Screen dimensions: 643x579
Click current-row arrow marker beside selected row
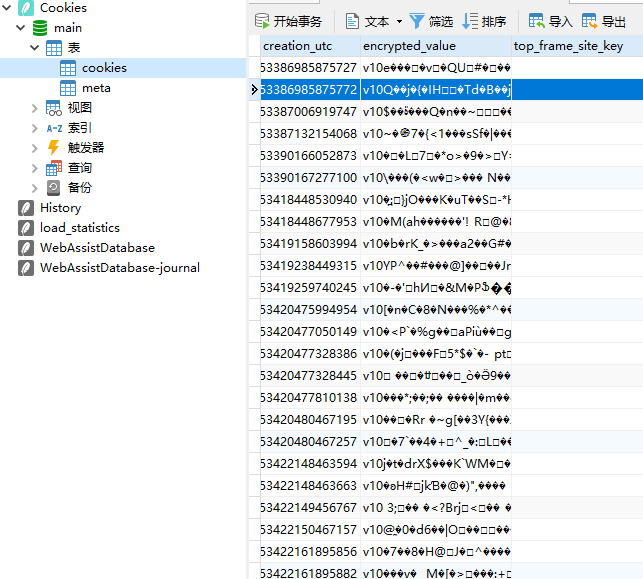point(254,90)
